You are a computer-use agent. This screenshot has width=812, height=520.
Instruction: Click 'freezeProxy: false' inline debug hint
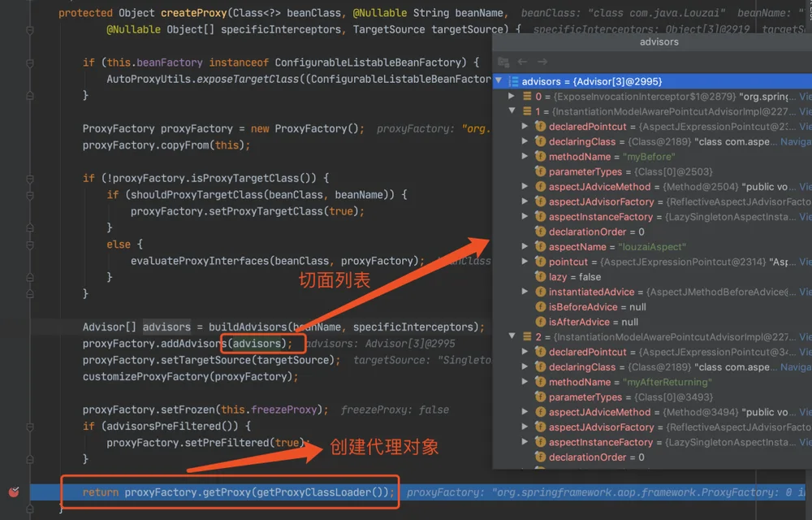(x=395, y=409)
